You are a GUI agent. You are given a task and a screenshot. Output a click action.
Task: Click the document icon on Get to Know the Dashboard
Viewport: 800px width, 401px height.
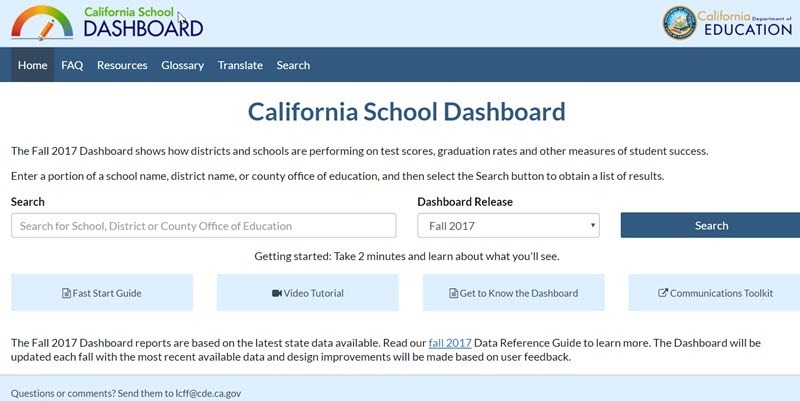[x=453, y=293]
